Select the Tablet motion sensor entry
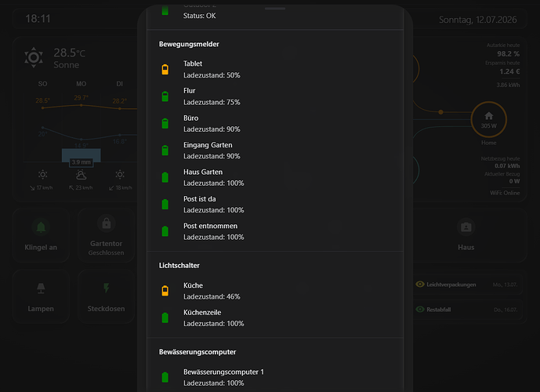The image size is (540, 392). (x=275, y=69)
